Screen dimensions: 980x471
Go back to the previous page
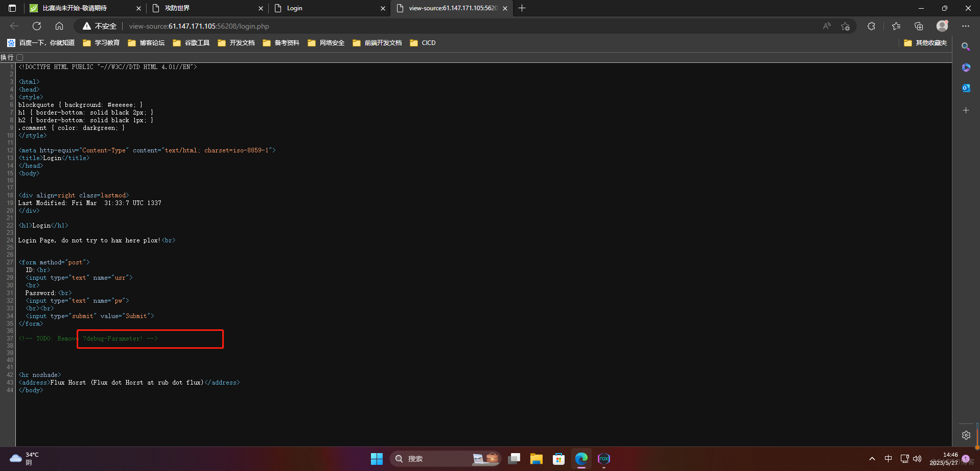pyautogui.click(x=14, y=26)
